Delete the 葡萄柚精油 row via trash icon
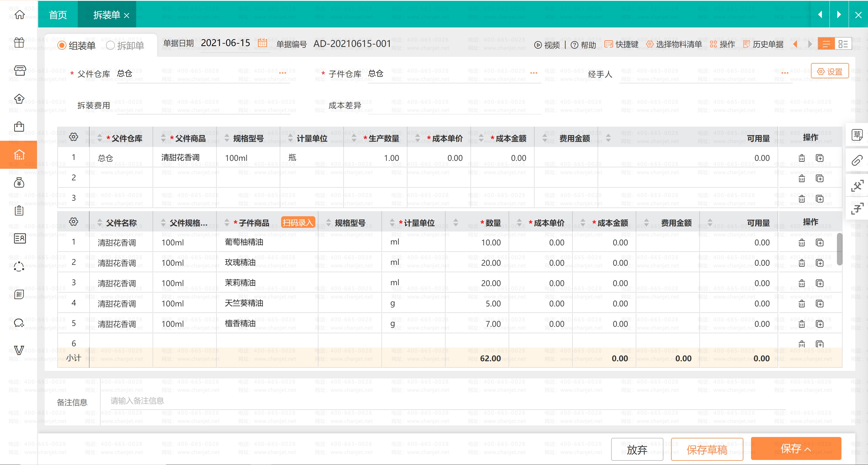Image resolution: width=868 pixels, height=465 pixels. click(802, 243)
